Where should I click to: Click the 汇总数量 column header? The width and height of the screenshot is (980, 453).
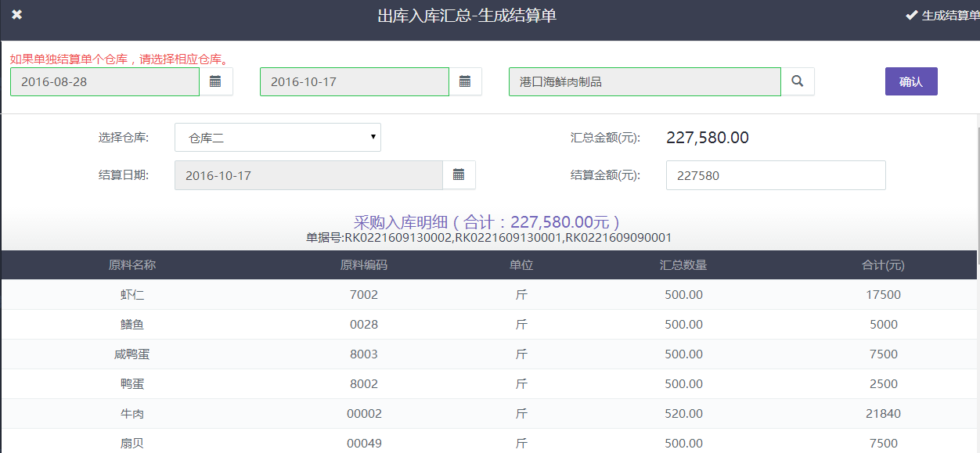[x=683, y=265]
